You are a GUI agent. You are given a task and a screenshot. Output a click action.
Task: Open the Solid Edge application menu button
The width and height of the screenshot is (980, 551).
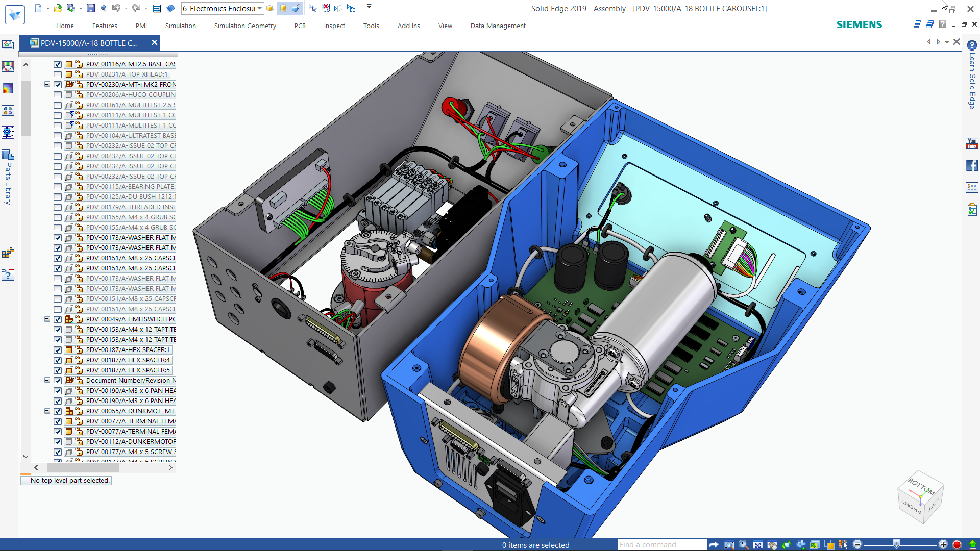click(14, 14)
